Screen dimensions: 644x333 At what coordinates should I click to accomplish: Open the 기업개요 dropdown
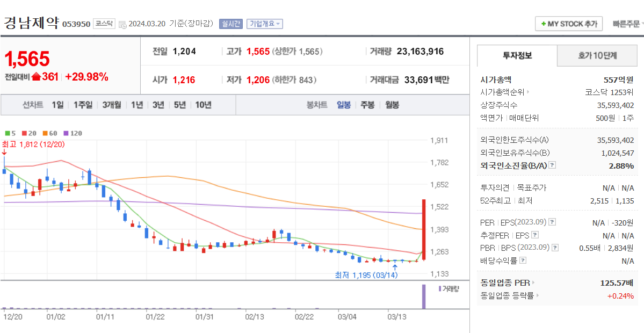tap(264, 24)
